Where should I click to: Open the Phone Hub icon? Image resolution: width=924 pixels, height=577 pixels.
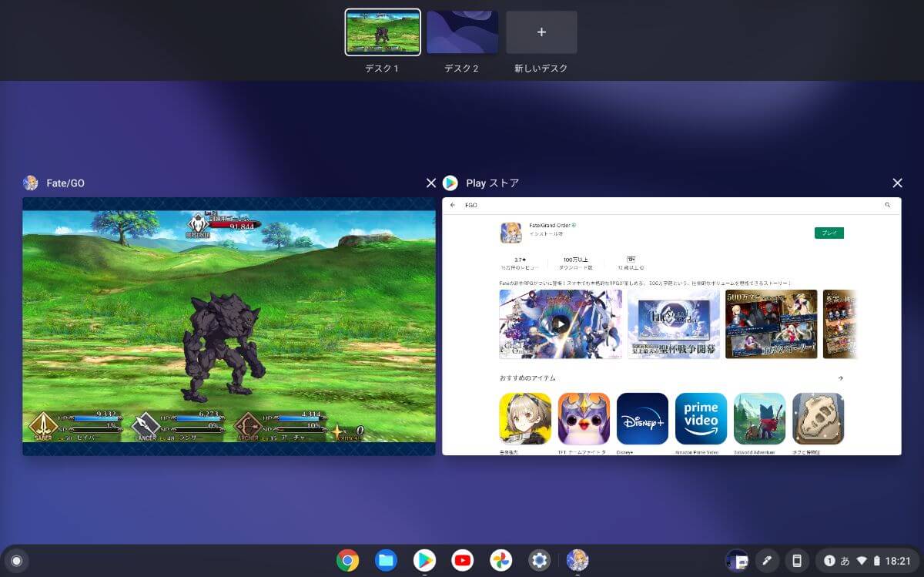[x=797, y=561]
